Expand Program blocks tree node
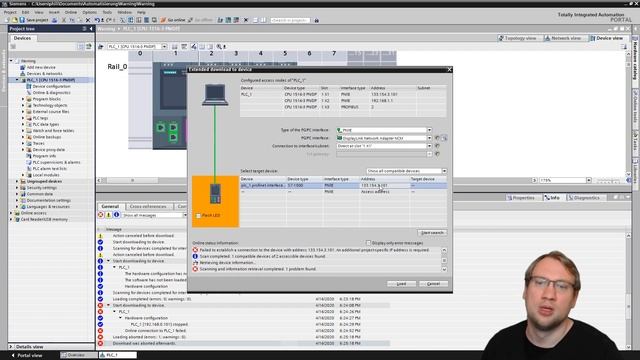 pyautogui.click(x=23, y=99)
